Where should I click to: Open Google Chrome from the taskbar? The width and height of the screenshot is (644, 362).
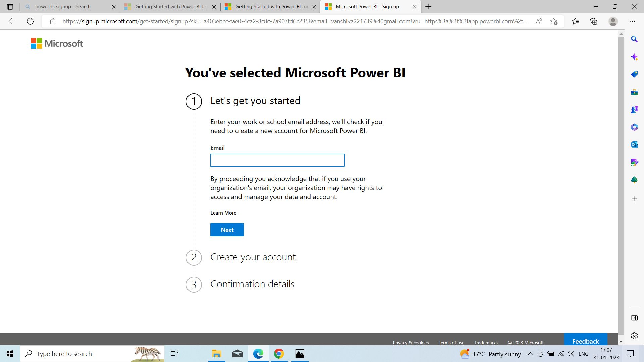point(279,354)
